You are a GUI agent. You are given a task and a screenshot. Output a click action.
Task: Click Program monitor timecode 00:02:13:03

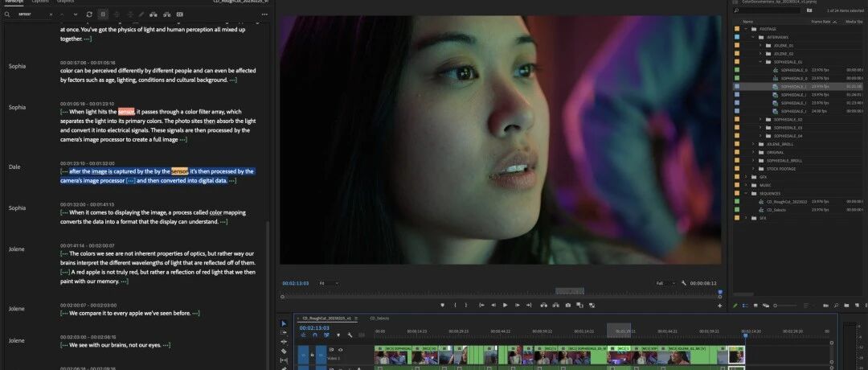[x=296, y=283]
